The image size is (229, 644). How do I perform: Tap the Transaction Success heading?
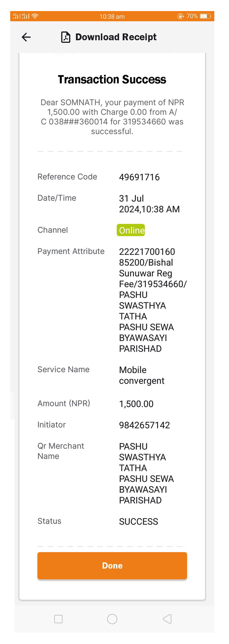pyautogui.click(x=112, y=80)
